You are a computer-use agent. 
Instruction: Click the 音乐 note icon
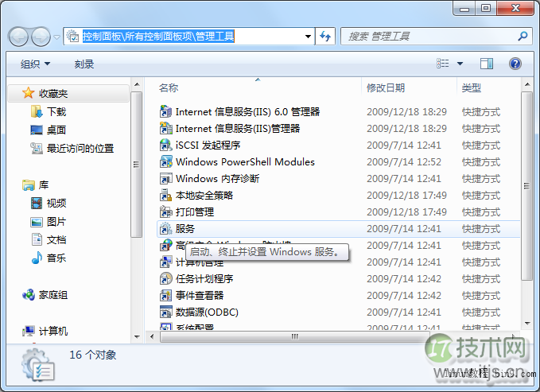pos(37,258)
